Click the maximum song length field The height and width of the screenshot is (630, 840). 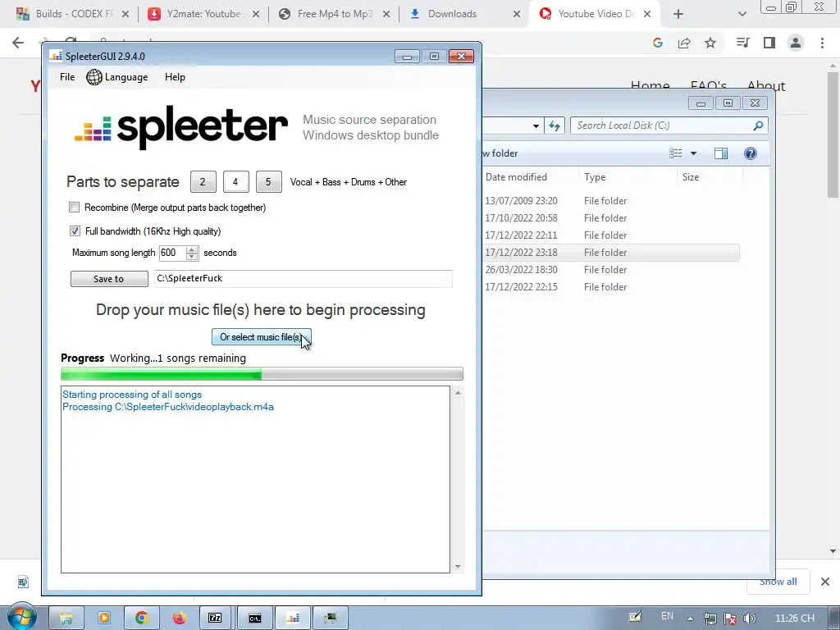pyautogui.click(x=172, y=253)
